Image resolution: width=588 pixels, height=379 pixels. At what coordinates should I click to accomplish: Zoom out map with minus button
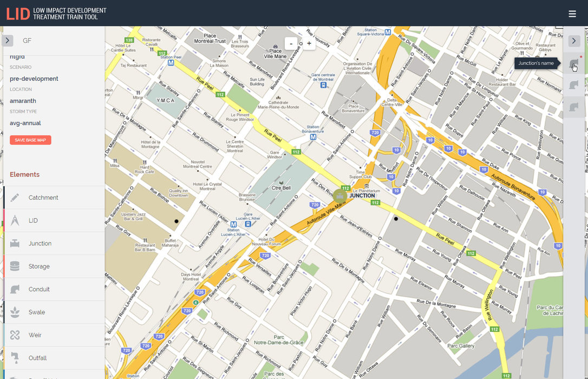(291, 43)
